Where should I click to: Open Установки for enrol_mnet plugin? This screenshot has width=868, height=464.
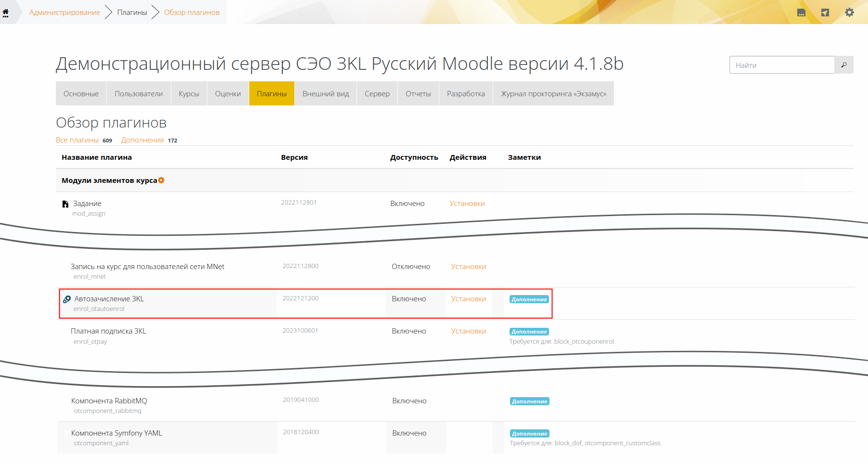(469, 267)
